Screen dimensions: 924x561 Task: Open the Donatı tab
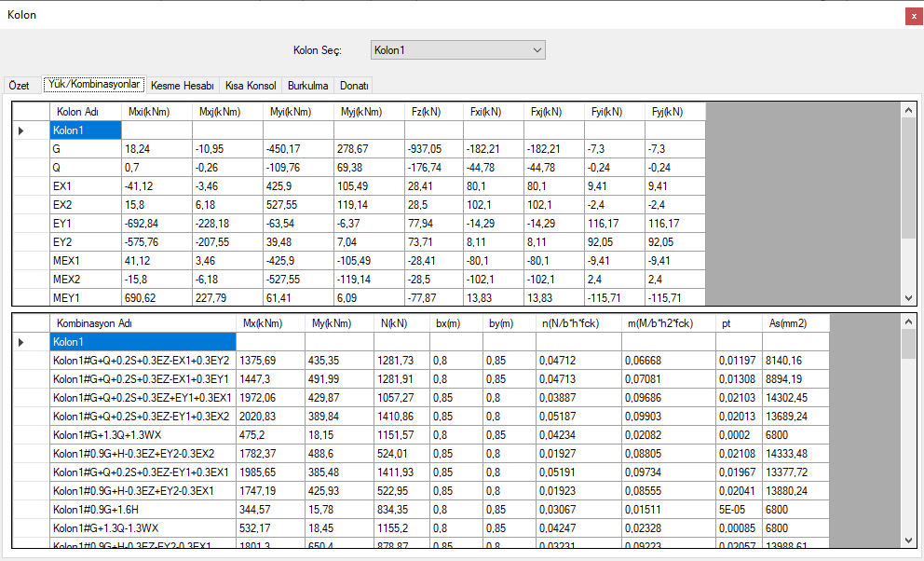[354, 86]
